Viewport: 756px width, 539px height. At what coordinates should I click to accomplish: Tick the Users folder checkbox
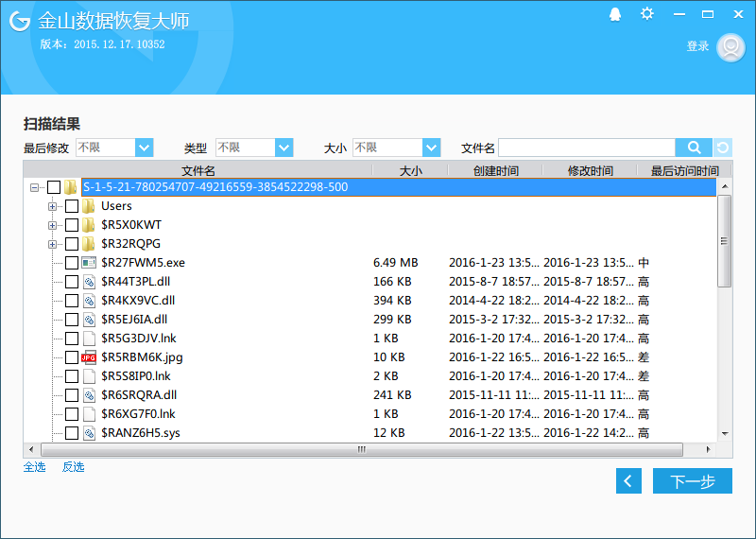[72, 206]
